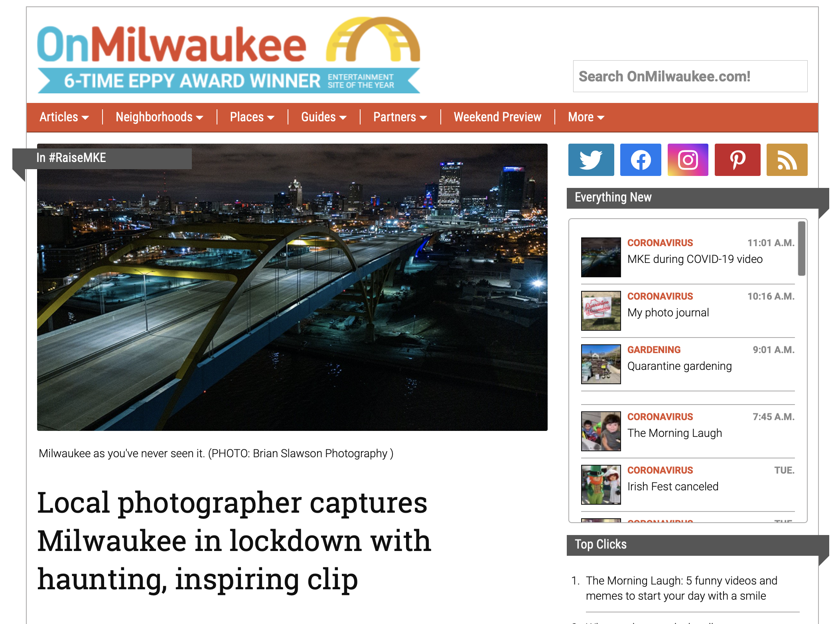Viewport: 840px width, 624px height.
Task: Go to Weekend Preview
Action: click(x=497, y=117)
